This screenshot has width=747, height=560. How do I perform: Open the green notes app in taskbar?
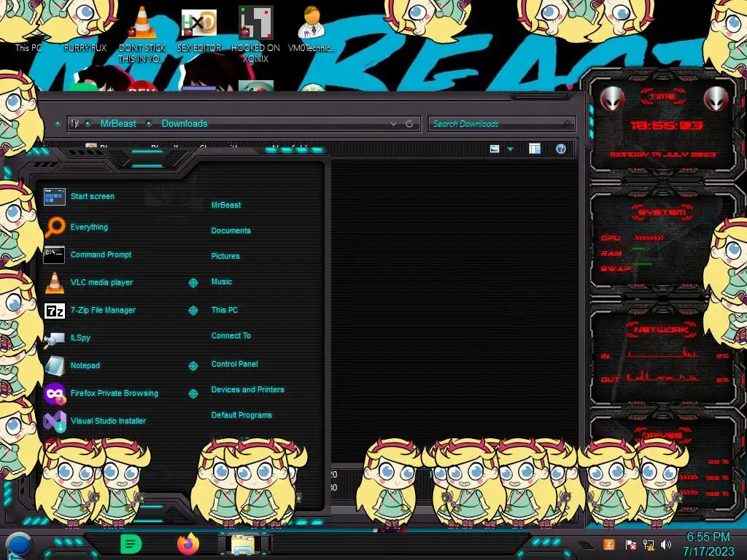pos(131,543)
